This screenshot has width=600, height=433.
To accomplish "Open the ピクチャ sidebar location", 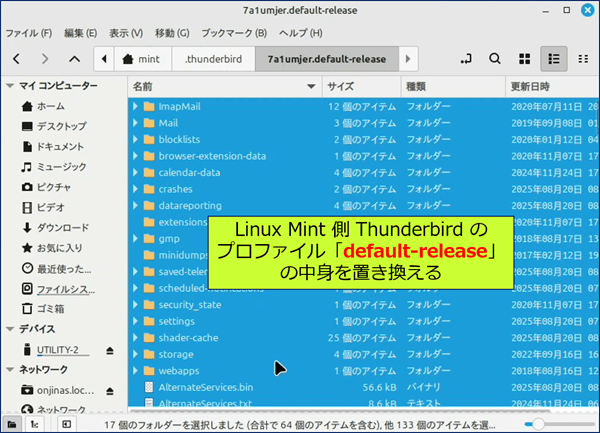I will point(46,187).
